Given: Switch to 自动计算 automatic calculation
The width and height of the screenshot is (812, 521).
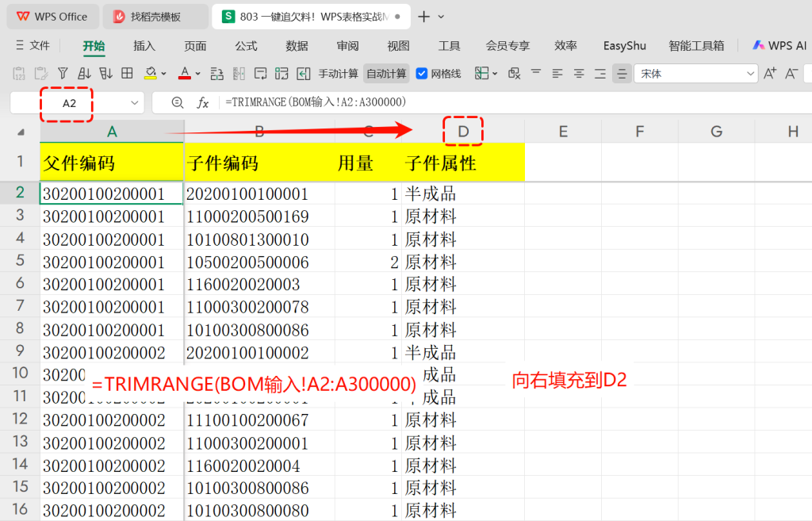Looking at the screenshot, I should pos(386,74).
